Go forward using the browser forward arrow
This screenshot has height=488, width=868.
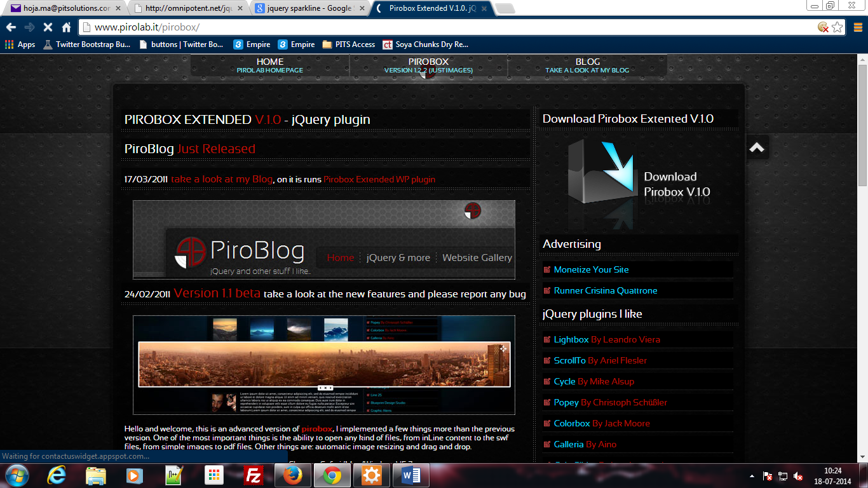coord(29,27)
